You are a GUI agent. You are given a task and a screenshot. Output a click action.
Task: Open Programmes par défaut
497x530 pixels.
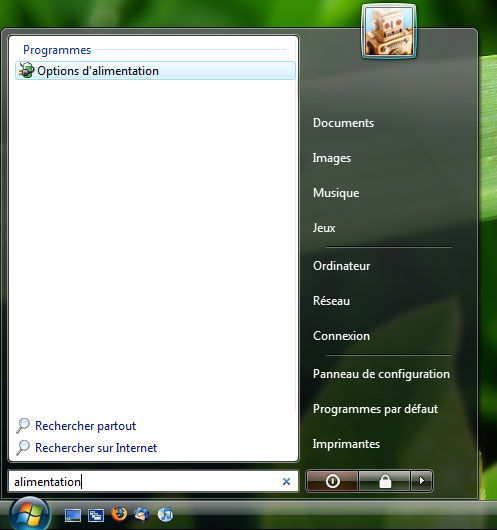tap(375, 409)
